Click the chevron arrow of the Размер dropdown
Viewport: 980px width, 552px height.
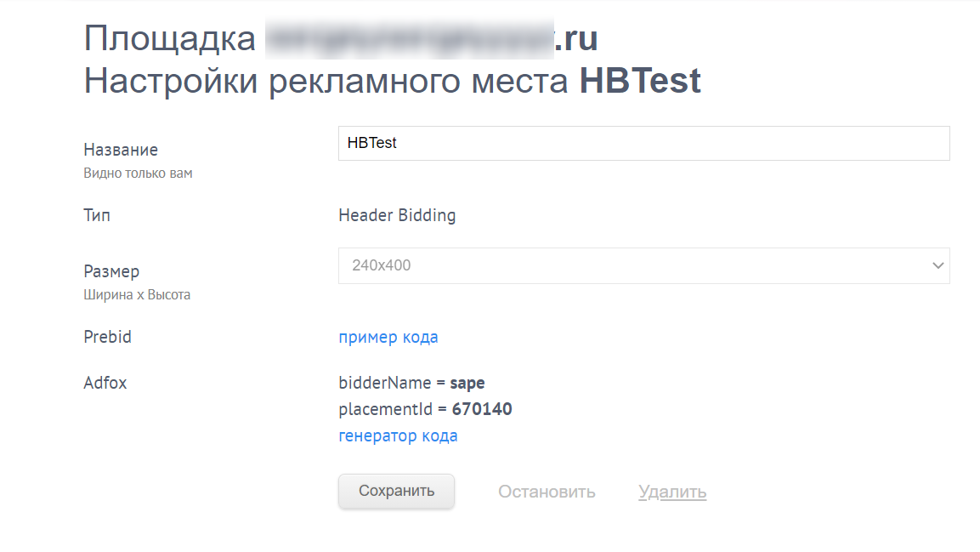pyautogui.click(x=938, y=265)
